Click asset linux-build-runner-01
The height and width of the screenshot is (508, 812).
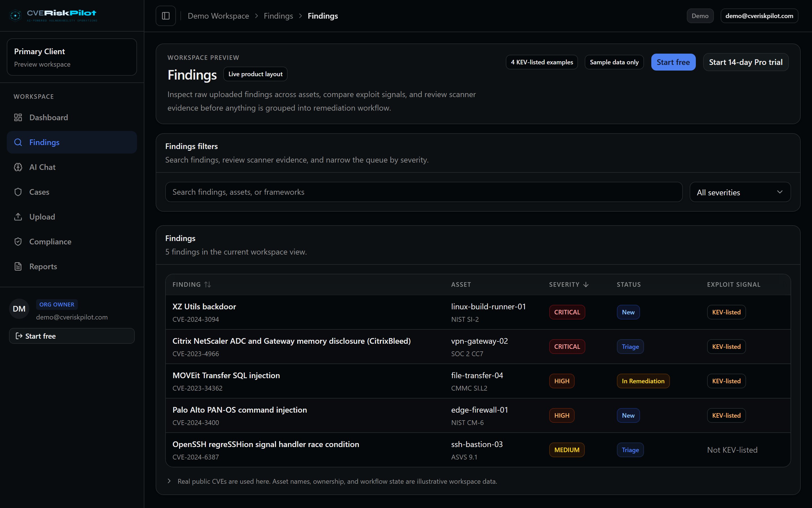(489, 306)
